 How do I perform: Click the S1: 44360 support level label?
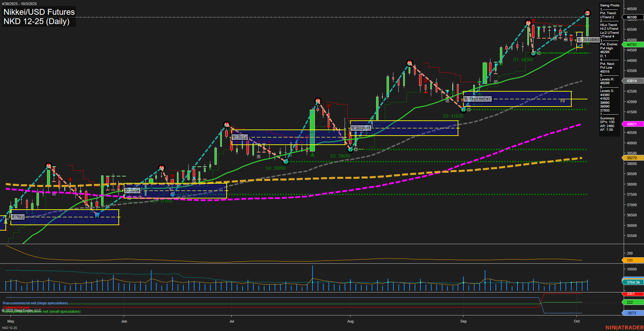pyautogui.click(x=523, y=59)
